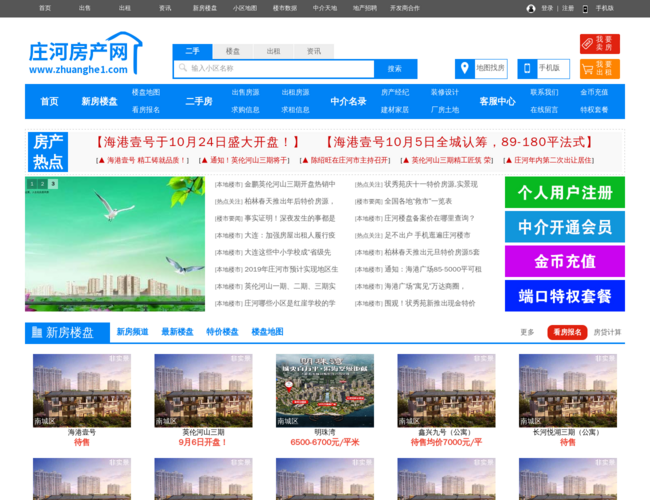
Task: Click the map pin icon for 地图找房
Action: [x=465, y=68]
